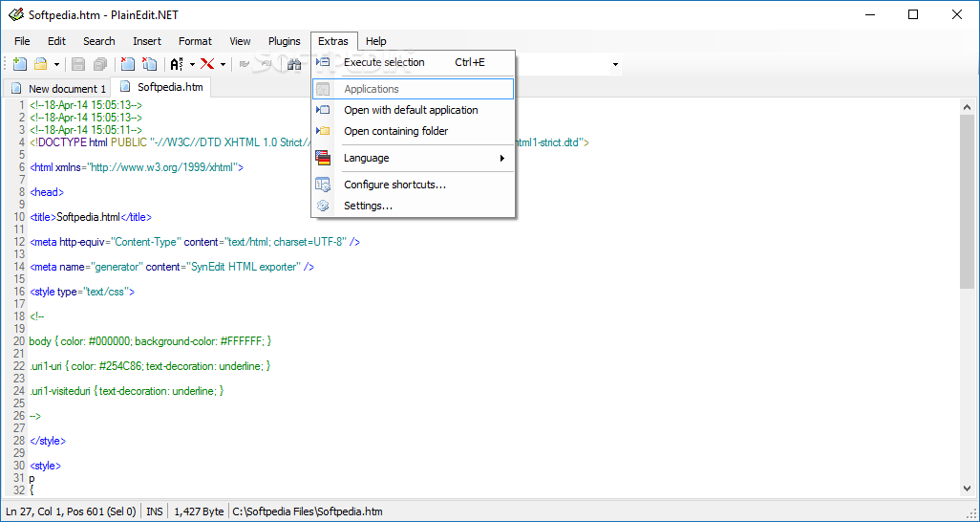Screen dimensions: 980x522
Task: Click the binoculars Find icon
Action: 294,64
